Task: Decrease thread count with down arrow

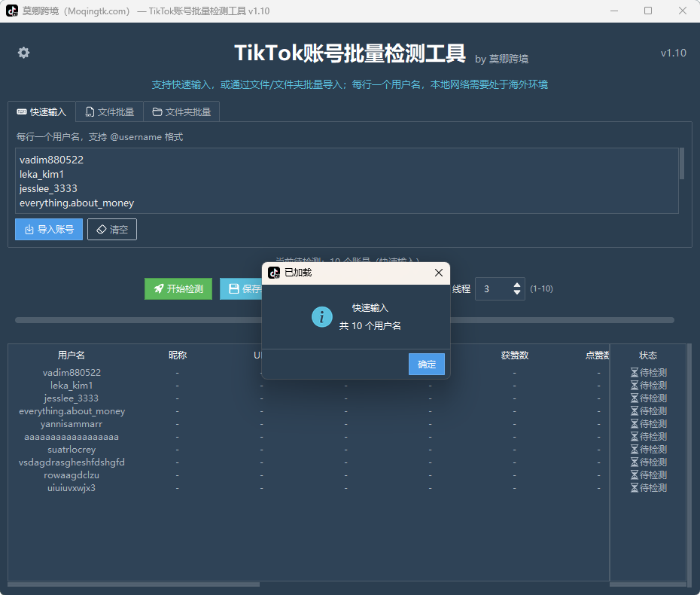Action: coord(517,292)
